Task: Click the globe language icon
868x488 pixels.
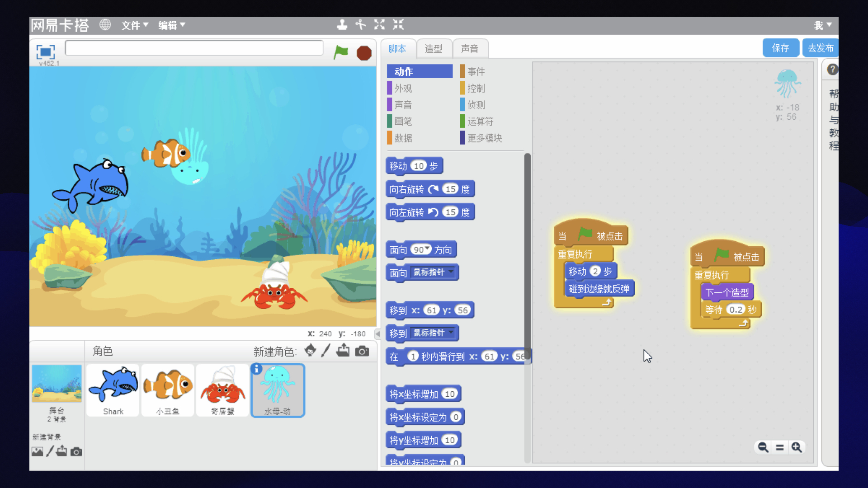Action: (x=105, y=24)
